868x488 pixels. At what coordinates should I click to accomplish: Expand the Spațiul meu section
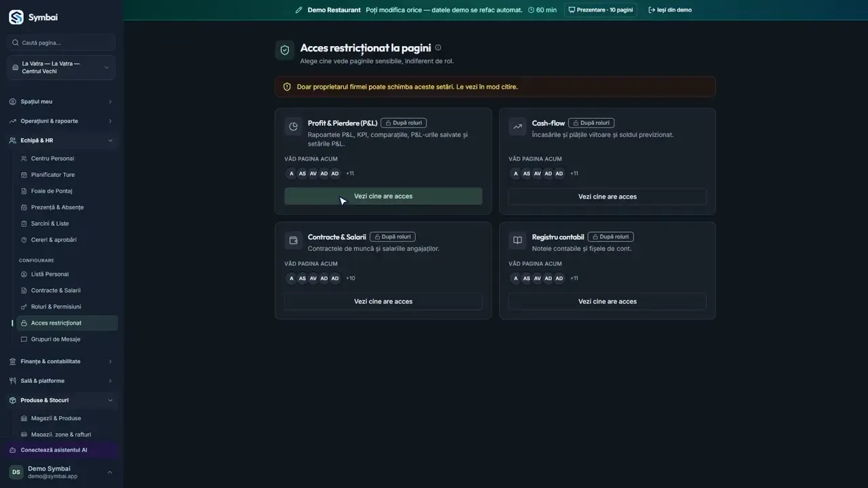coord(61,102)
